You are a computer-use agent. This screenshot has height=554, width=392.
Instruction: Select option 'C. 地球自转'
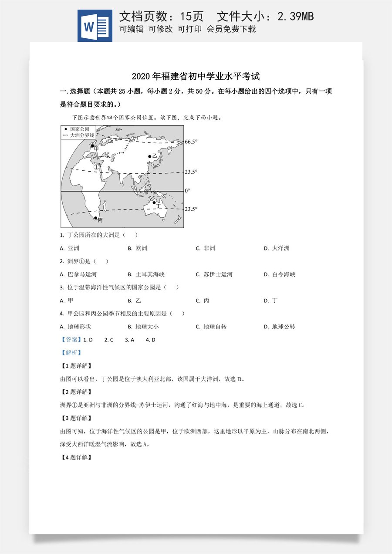click(212, 327)
